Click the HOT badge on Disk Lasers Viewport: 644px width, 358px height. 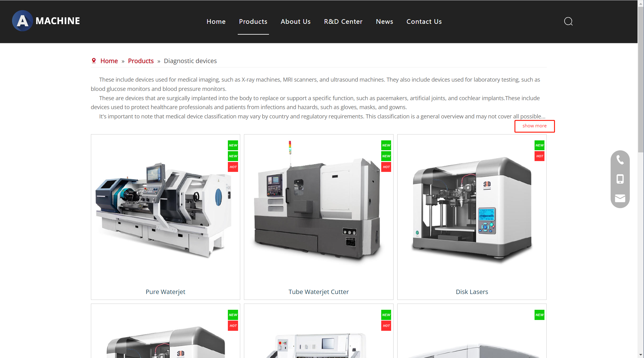(540, 156)
